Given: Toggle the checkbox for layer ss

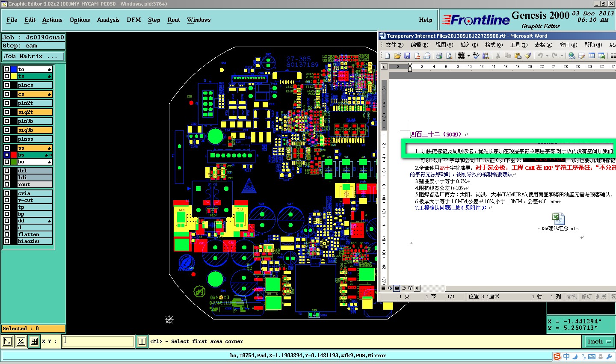Looking at the screenshot, I should click(x=7, y=148).
